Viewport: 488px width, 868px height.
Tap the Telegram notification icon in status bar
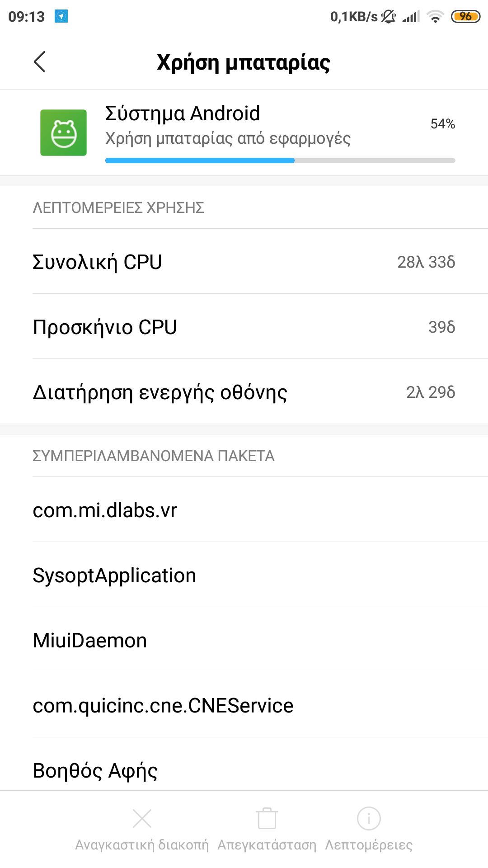tap(61, 17)
